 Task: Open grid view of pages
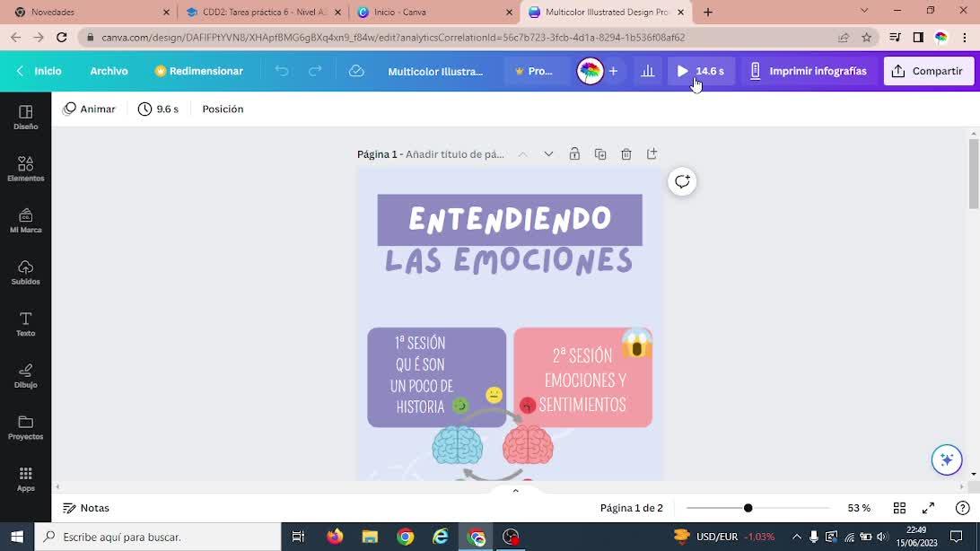(x=899, y=508)
